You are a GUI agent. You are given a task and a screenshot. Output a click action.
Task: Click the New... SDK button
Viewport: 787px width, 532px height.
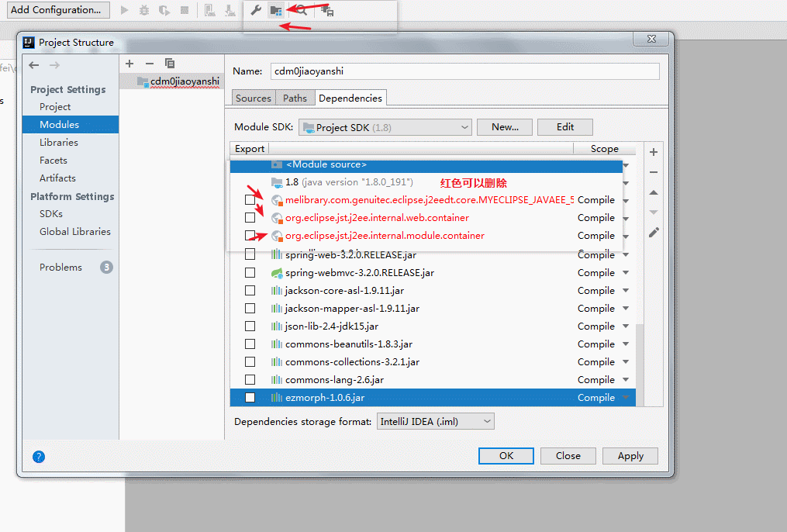(505, 127)
